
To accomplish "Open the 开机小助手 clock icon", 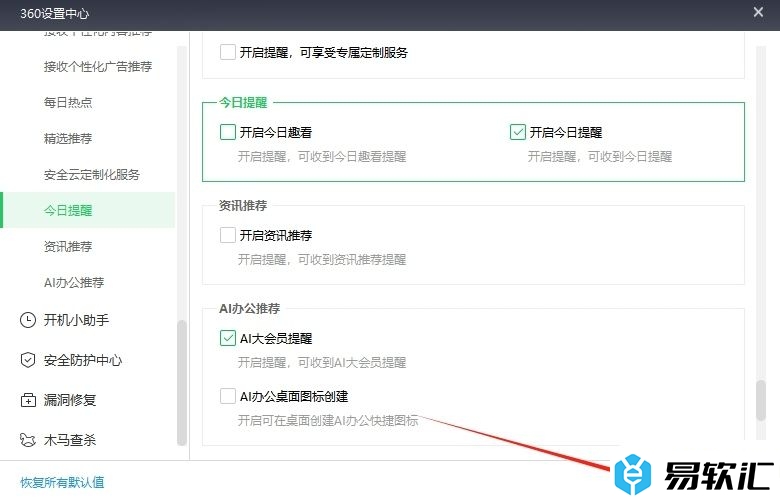I will tap(28, 320).
